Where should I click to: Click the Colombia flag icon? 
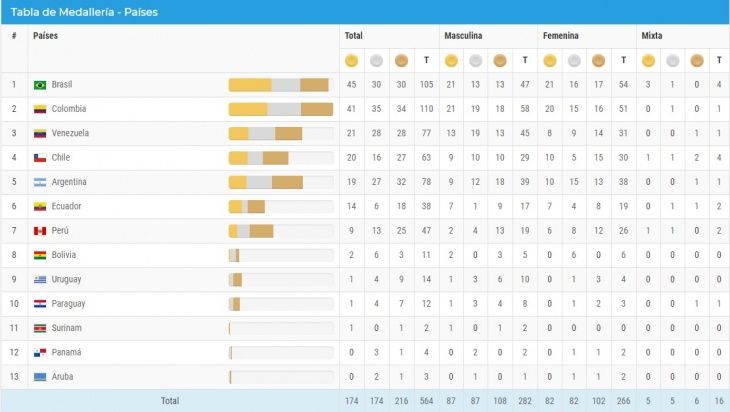pos(40,109)
